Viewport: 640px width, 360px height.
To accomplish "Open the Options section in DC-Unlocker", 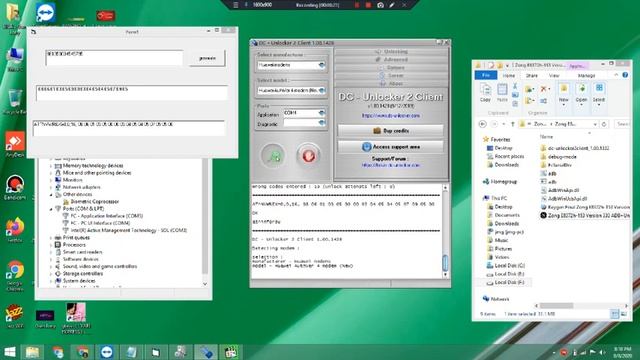I will [x=391, y=68].
